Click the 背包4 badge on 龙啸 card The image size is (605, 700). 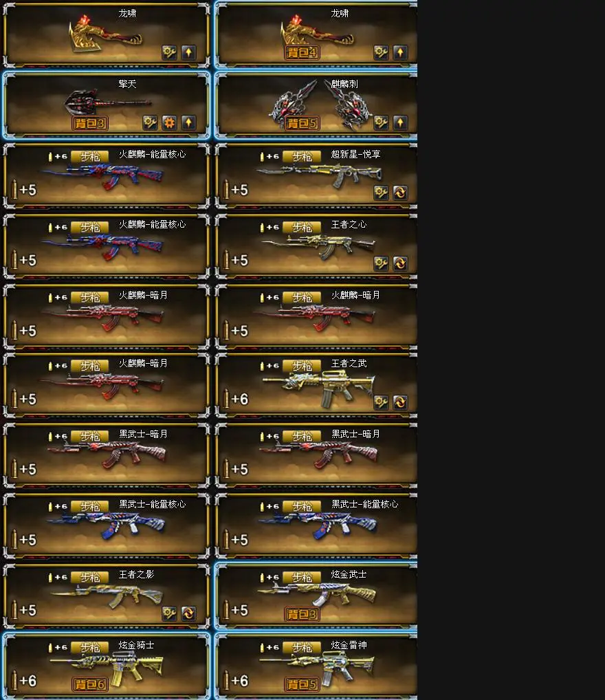click(302, 53)
